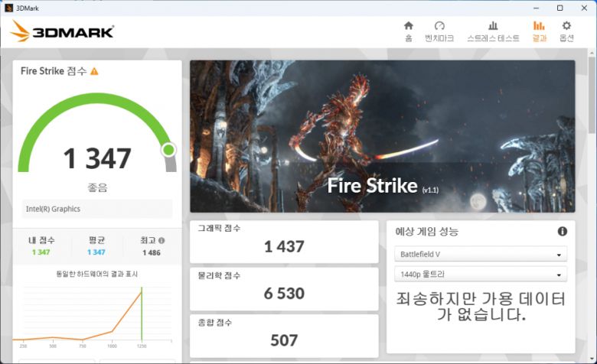Click the Intel(R) Graphics label
The image size is (597, 364).
[x=53, y=209]
